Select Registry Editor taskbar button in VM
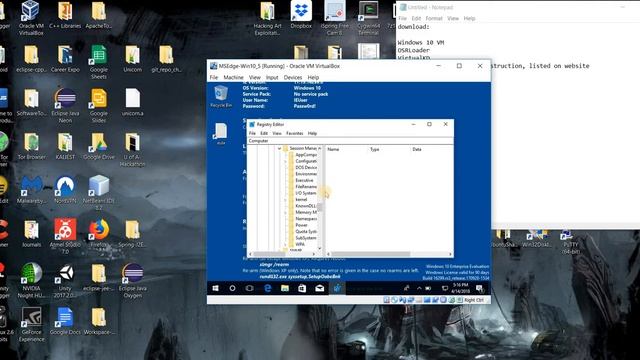 pyautogui.click(x=337, y=288)
